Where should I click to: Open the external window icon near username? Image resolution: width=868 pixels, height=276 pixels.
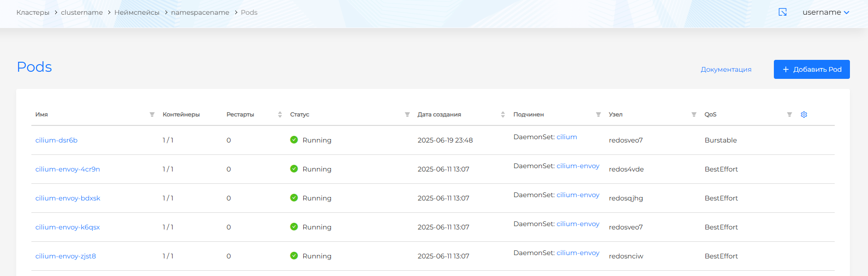(x=782, y=12)
